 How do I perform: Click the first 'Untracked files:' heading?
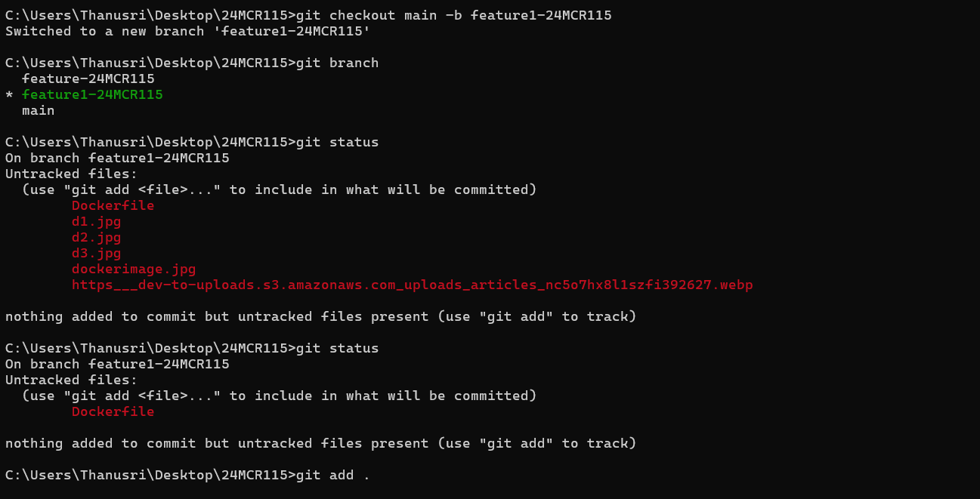click(72, 174)
